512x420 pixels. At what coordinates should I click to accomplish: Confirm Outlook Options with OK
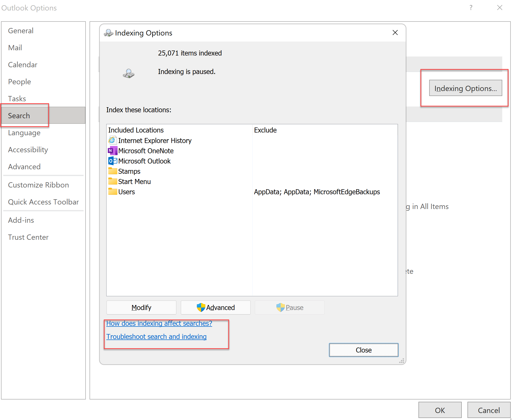coord(440,410)
